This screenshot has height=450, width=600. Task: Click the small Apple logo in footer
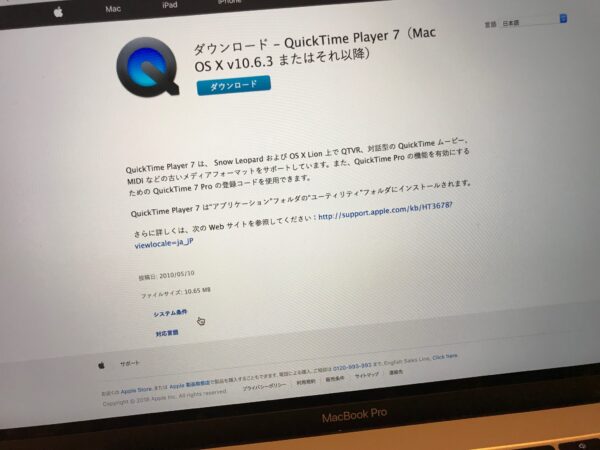tap(101, 365)
